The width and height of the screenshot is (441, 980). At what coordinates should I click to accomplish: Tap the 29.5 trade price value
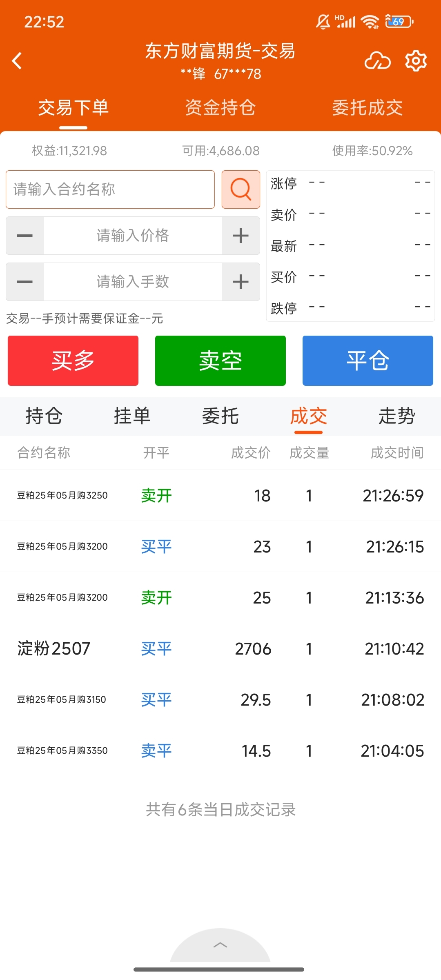(x=256, y=699)
